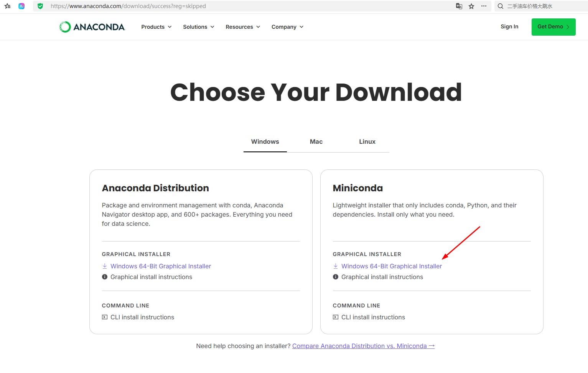This screenshot has height=373, width=588.
Task: Open Miniconda Graphical install instructions
Action: tap(382, 277)
